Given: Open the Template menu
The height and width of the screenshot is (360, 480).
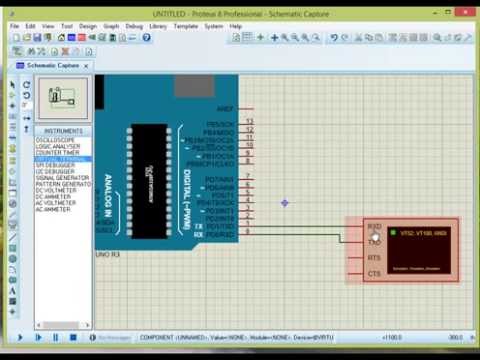Looking at the screenshot, I should pyautogui.click(x=186, y=26).
